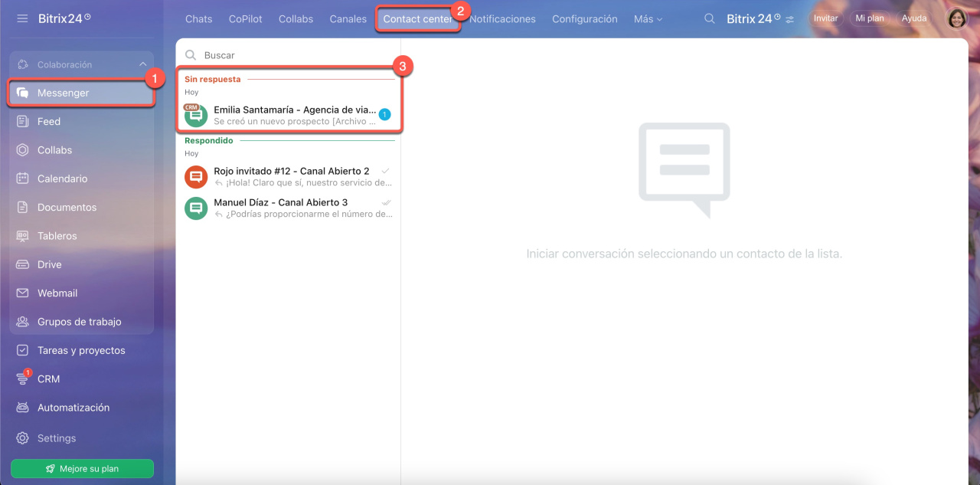Click the Buscar search field

[288, 55]
